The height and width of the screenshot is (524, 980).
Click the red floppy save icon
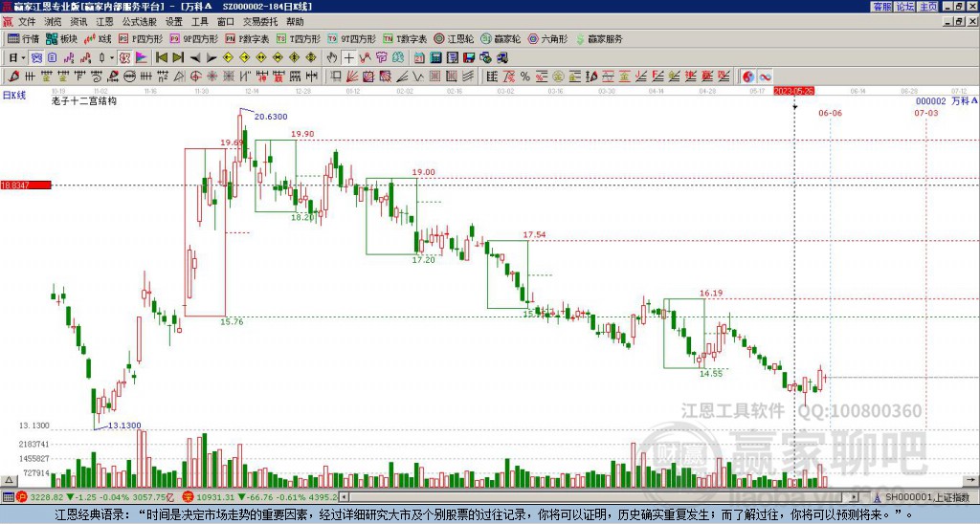469,58
